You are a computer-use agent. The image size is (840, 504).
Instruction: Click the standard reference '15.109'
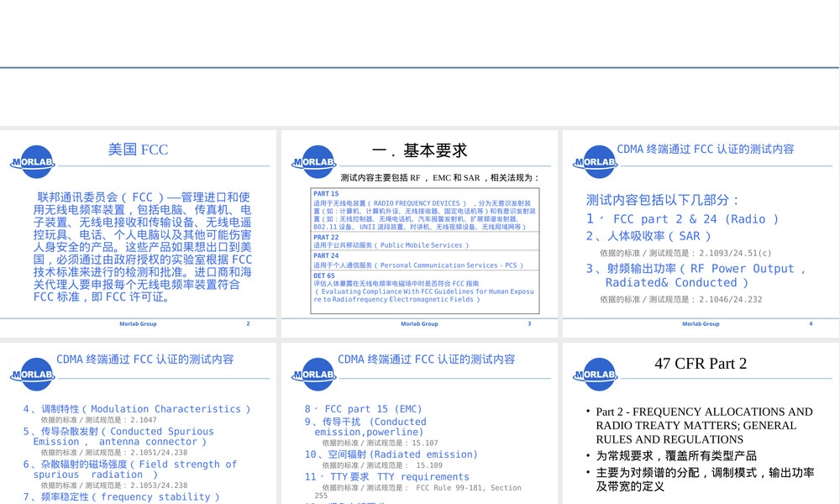coord(429,465)
